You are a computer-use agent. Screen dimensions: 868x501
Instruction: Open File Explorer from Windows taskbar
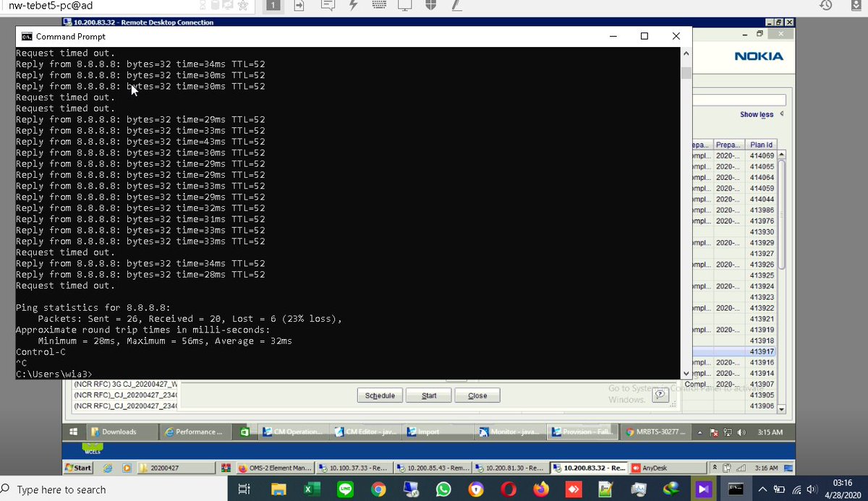tap(278, 489)
